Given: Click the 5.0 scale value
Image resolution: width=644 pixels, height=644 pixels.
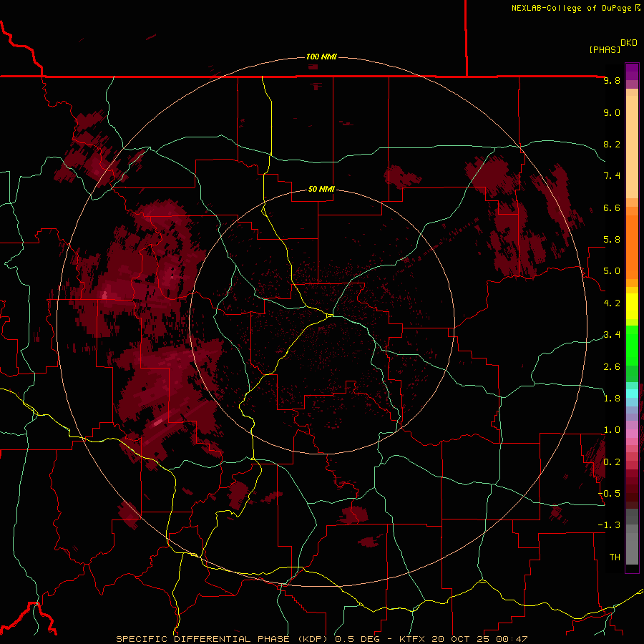Looking at the screenshot, I should click(612, 271).
